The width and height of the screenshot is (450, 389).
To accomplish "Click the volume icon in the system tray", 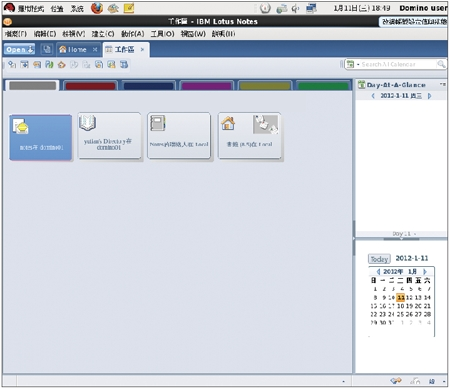I will [x=295, y=9].
